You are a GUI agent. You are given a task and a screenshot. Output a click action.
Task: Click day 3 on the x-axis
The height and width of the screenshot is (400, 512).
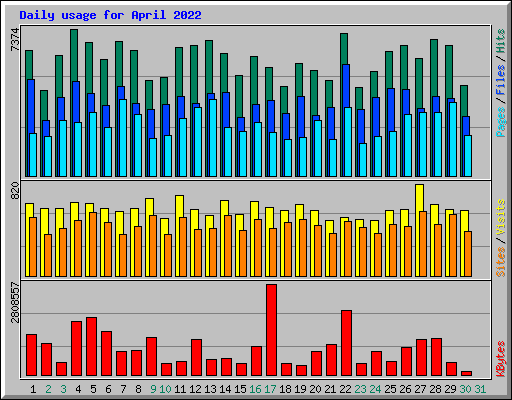[63, 389]
